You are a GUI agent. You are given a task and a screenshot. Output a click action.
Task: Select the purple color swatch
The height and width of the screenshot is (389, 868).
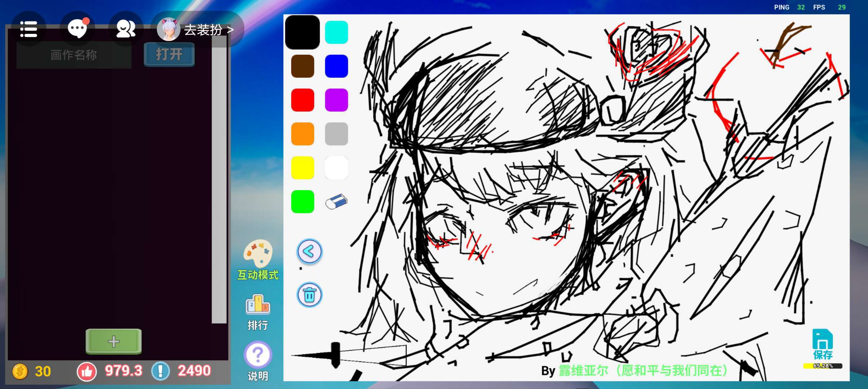click(336, 100)
